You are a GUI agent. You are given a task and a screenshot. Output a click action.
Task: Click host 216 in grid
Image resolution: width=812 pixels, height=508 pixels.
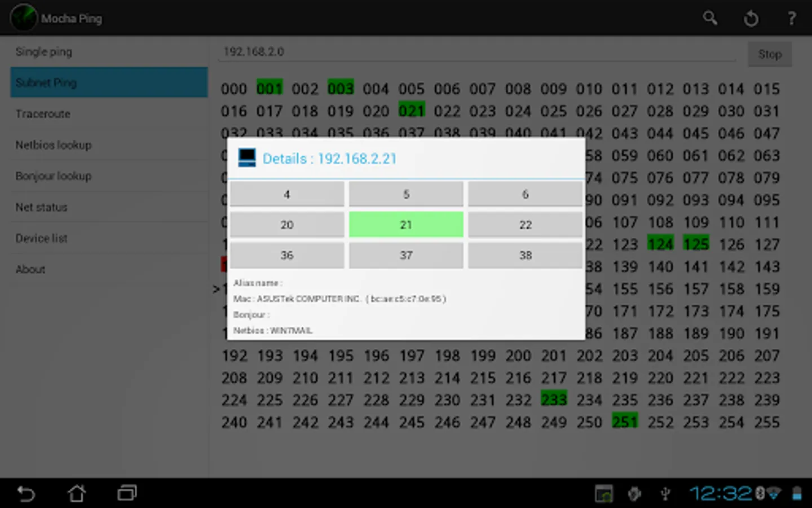click(518, 378)
